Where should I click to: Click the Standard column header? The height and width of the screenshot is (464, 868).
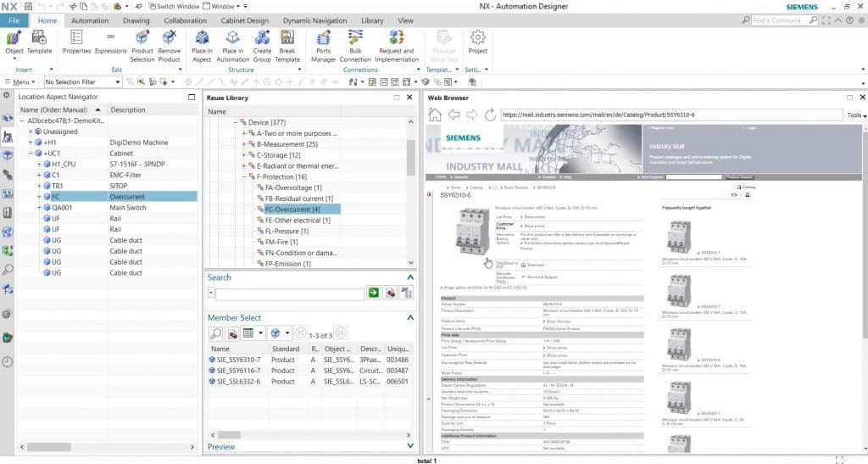click(x=286, y=349)
